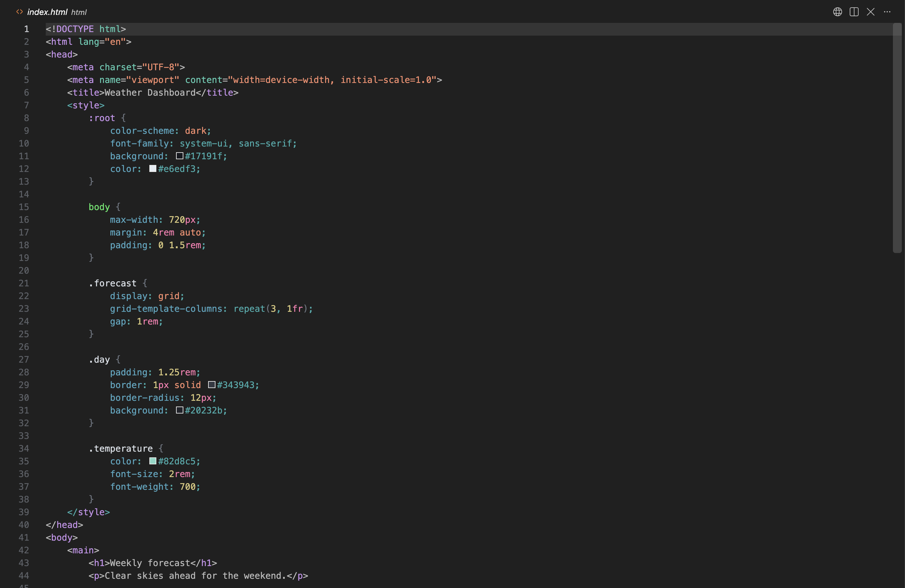Click the #82d8c5 temperature color swatch
Screen dimensions: 905x588
click(153, 461)
